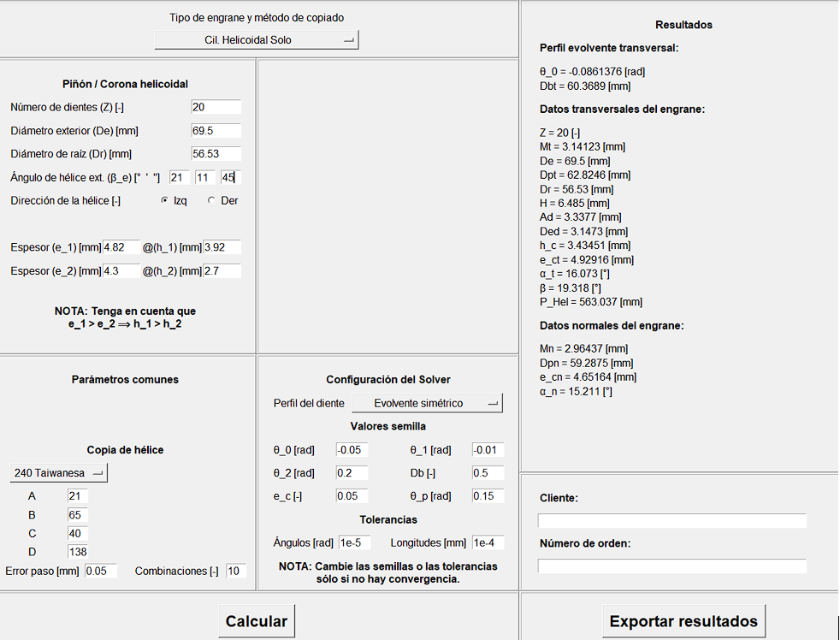Click the Diámetro de raíz (Dr) field
840x640 pixels.
(x=216, y=154)
